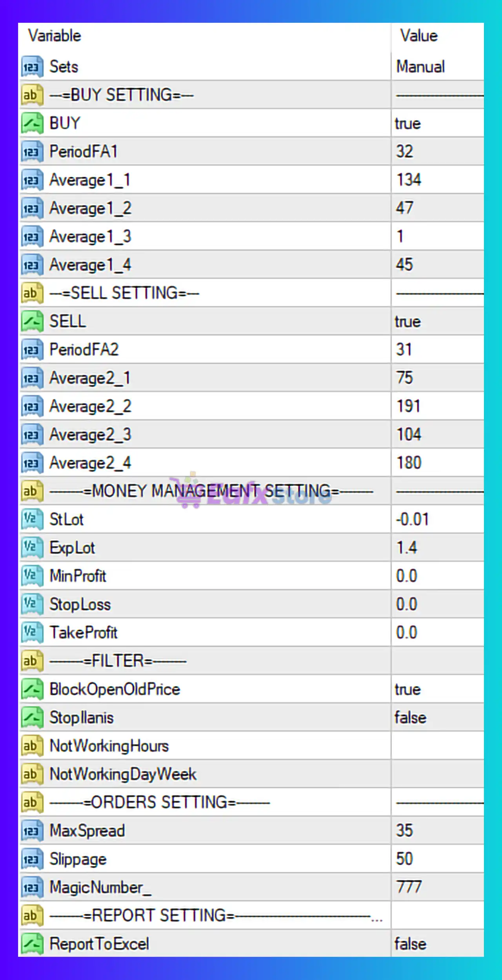Edit the MaxSpread value of 35
The width and height of the screenshot is (502, 980).
tap(405, 831)
